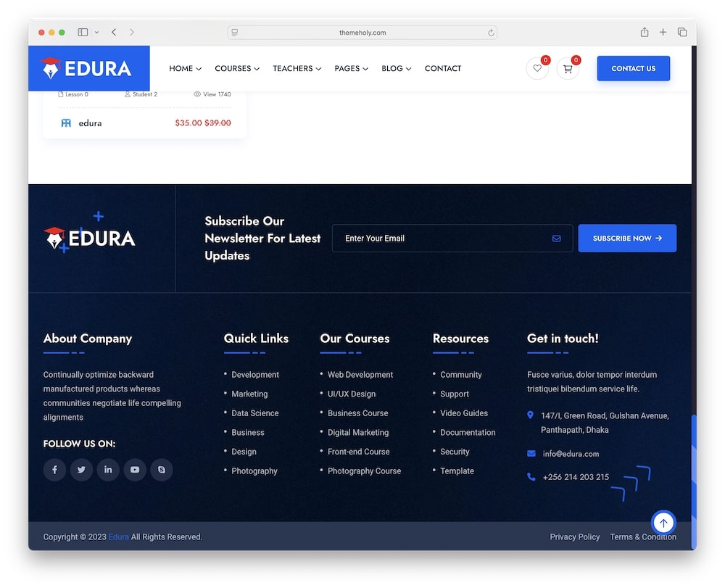Click the themeholy.com address bar
The width and height of the screenshot is (725, 588).
point(362,33)
